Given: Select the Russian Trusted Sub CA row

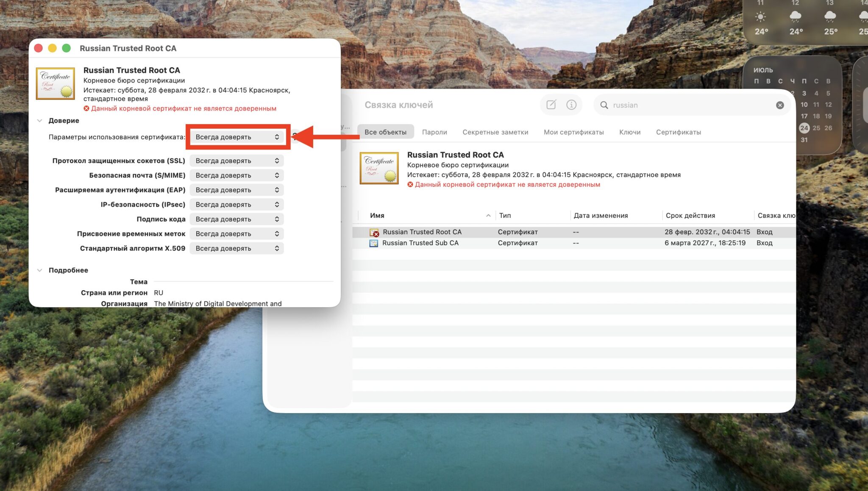Looking at the screenshot, I should click(574, 243).
